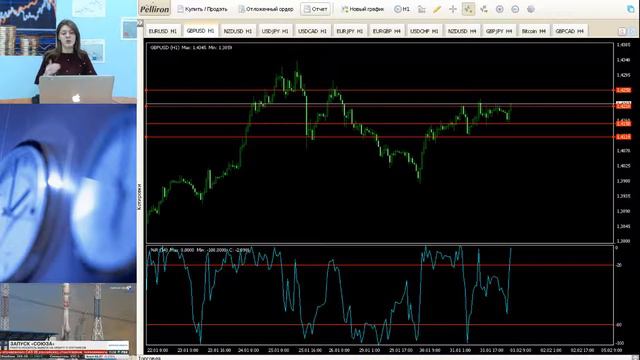Click the rocket launch news video
This screenshot has height=360, width=640.
pyautogui.click(x=68, y=321)
